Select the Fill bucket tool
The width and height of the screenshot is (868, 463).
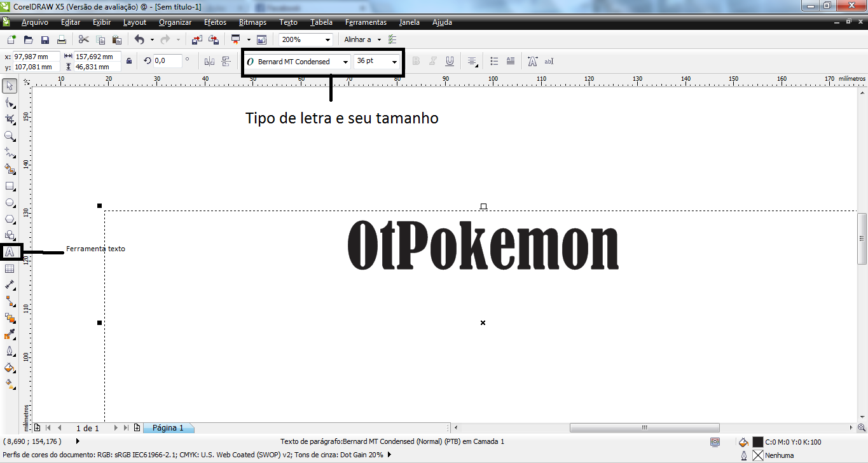10,368
